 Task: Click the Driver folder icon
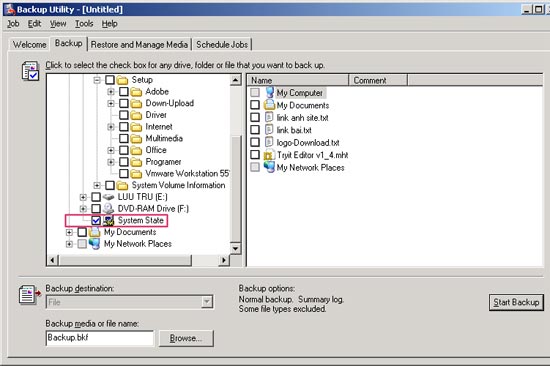[x=136, y=115]
